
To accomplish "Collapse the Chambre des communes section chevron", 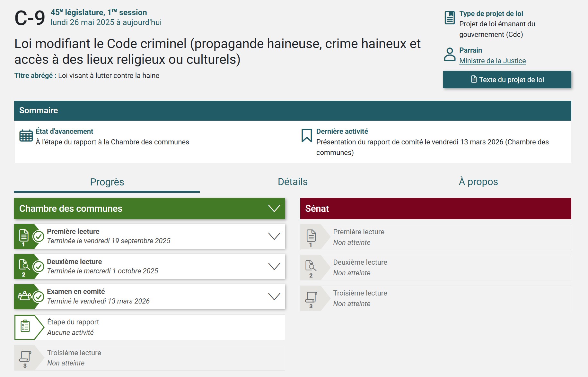I will [274, 209].
